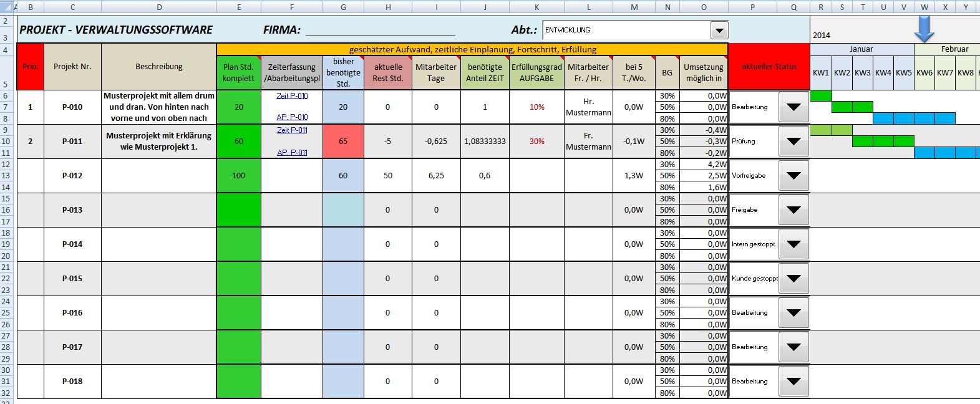
Task: Open the Zeit P-010 link
Action: pos(292,96)
